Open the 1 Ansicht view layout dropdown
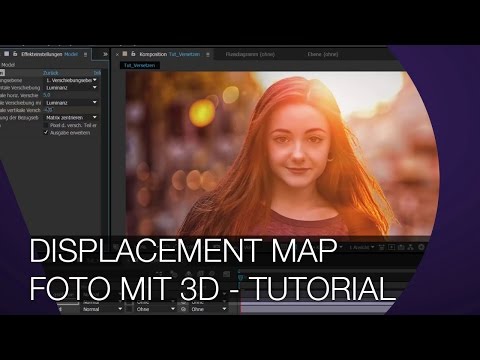480x360 pixels. pos(362,247)
